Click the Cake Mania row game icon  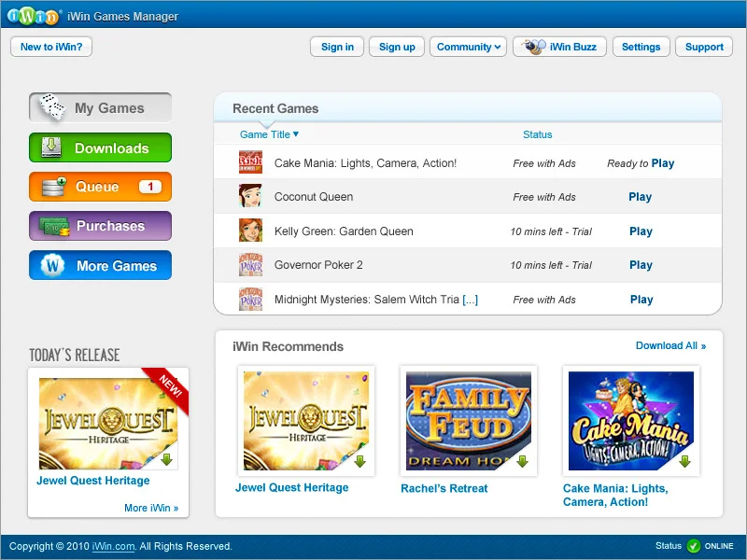click(x=250, y=162)
